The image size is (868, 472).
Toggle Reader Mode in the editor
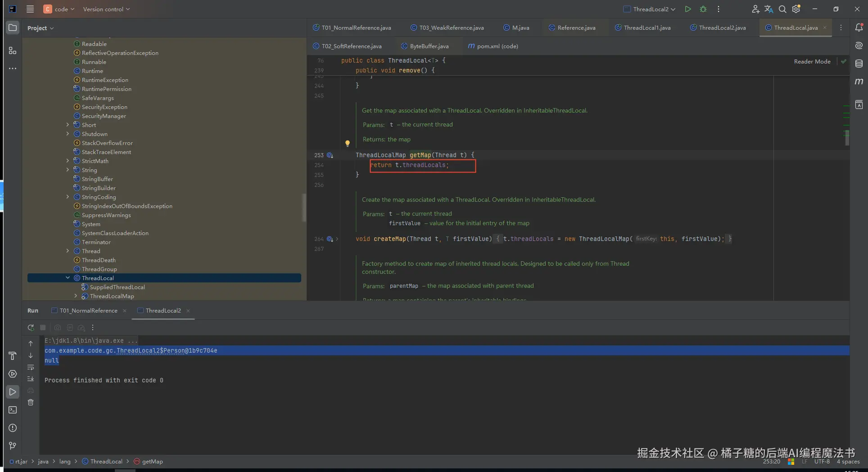point(812,62)
